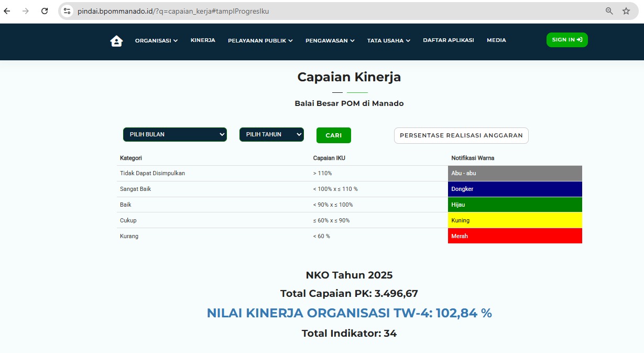Select the Media menu item
This screenshot has height=353, width=644.
pyautogui.click(x=496, y=40)
